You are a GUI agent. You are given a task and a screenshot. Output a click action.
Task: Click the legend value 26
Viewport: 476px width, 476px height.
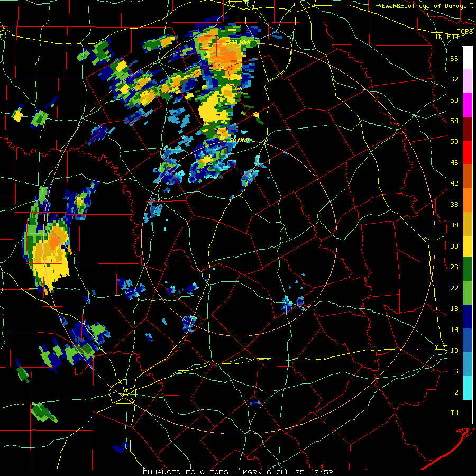click(454, 267)
